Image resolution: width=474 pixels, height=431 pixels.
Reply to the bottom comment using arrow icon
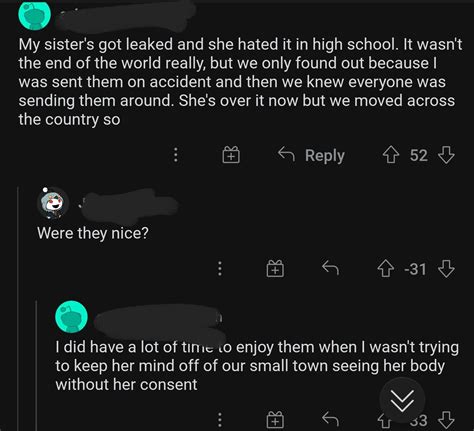tap(330, 419)
